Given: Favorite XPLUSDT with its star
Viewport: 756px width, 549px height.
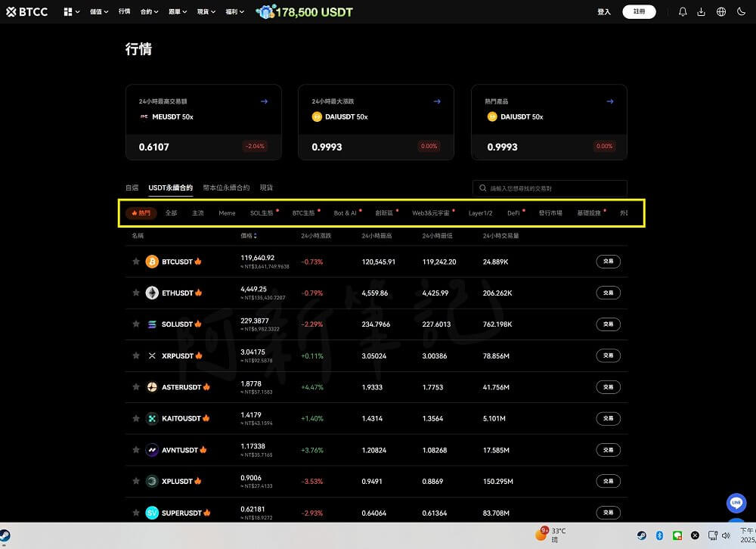Looking at the screenshot, I should tap(136, 481).
